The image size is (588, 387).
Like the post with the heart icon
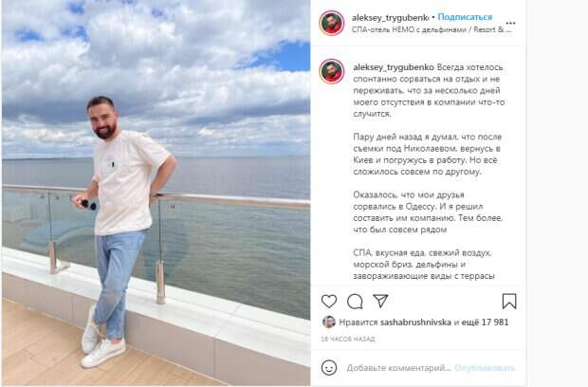pyautogui.click(x=329, y=301)
